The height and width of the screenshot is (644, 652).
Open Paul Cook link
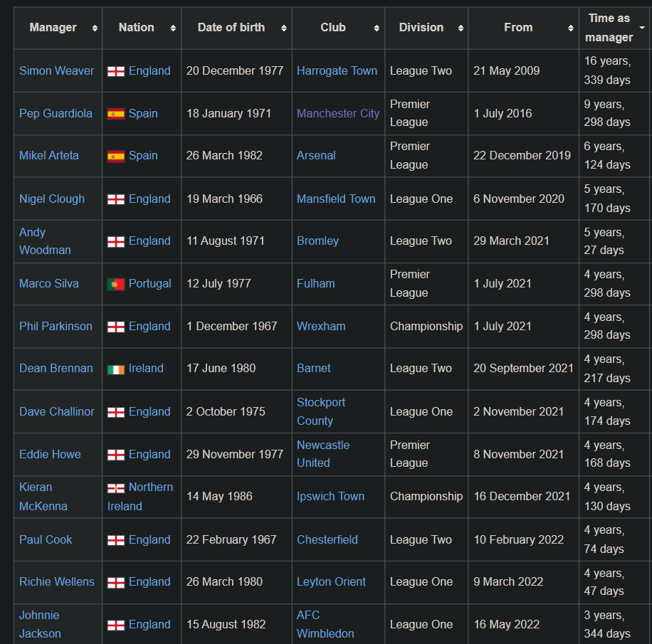coord(46,539)
